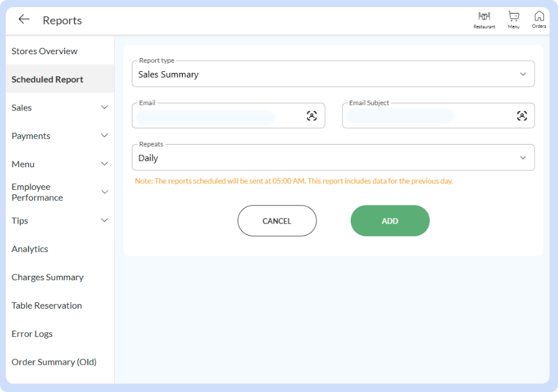Screen dimensions: 558x392
Task: Expand the Sales section in the sidebar
Action: (x=105, y=108)
